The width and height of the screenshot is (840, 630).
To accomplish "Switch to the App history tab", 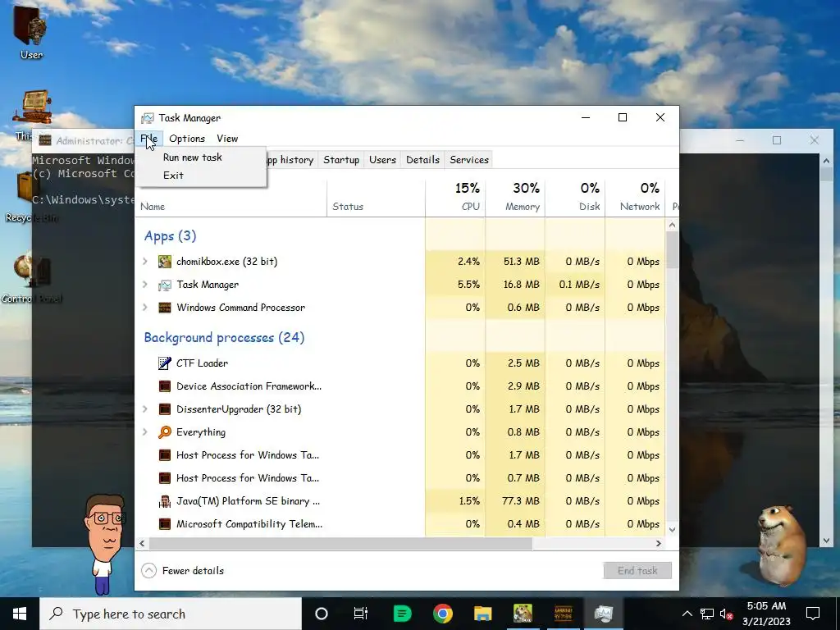I will [290, 160].
